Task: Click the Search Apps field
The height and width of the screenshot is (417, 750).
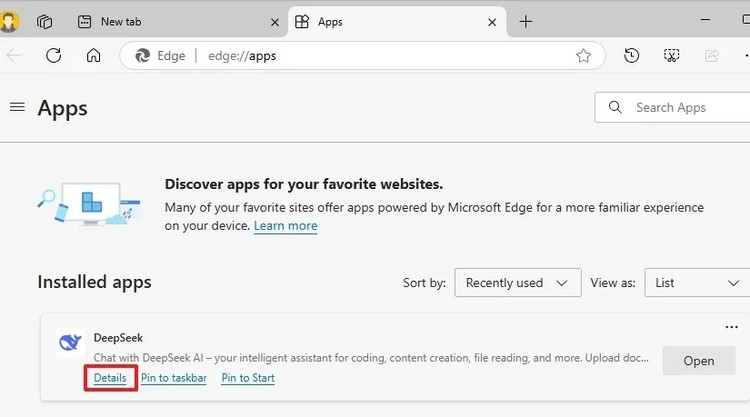Action: 673,108
